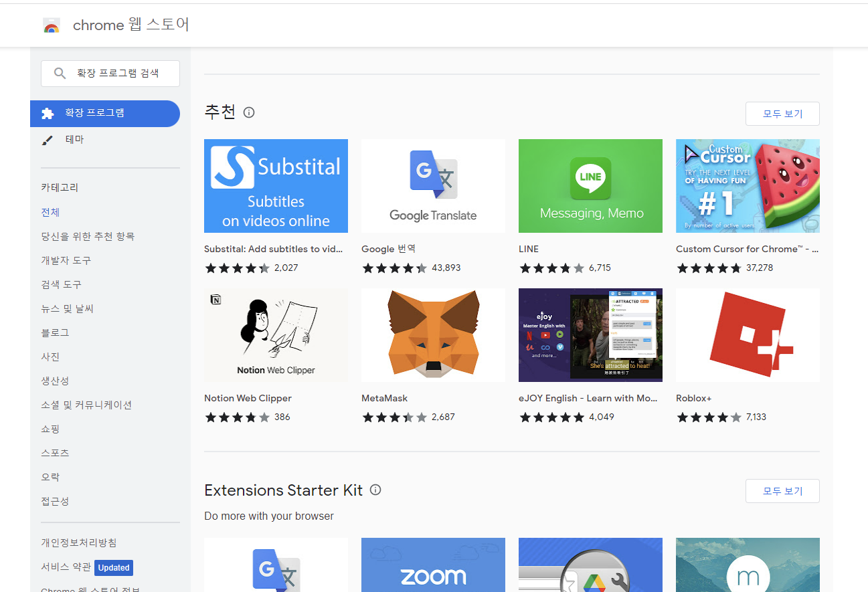Click the puzzle piece extensions icon
Image resolution: width=868 pixels, height=592 pixels.
coord(48,114)
